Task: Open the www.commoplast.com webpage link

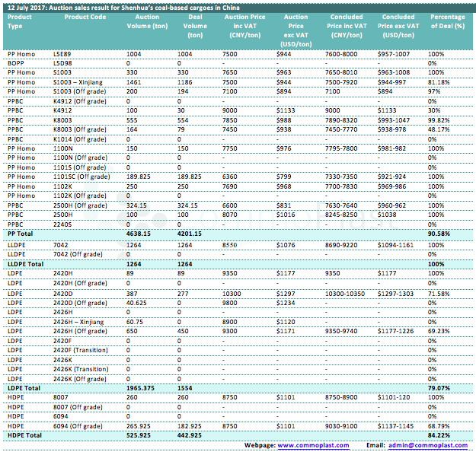Action: point(311,445)
